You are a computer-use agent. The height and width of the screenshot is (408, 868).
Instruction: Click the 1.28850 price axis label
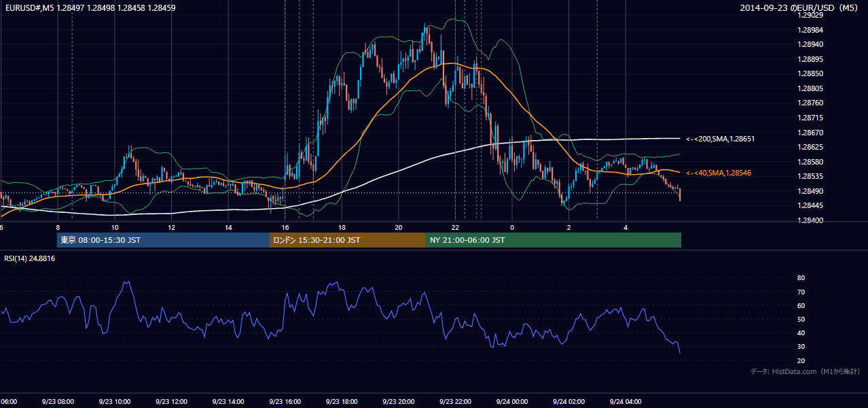(x=811, y=73)
